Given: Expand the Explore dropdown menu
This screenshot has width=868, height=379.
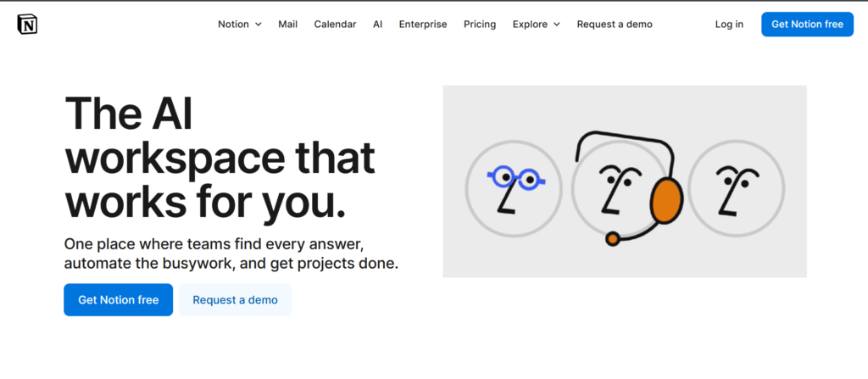Looking at the screenshot, I should 537,25.
